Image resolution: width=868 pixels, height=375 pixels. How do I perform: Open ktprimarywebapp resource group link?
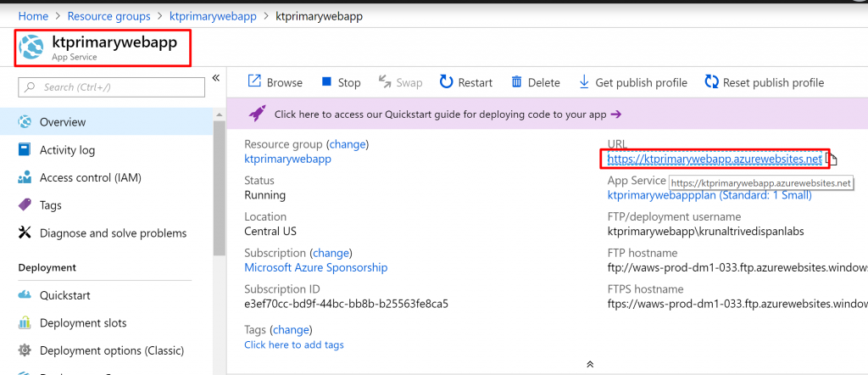coord(288,159)
